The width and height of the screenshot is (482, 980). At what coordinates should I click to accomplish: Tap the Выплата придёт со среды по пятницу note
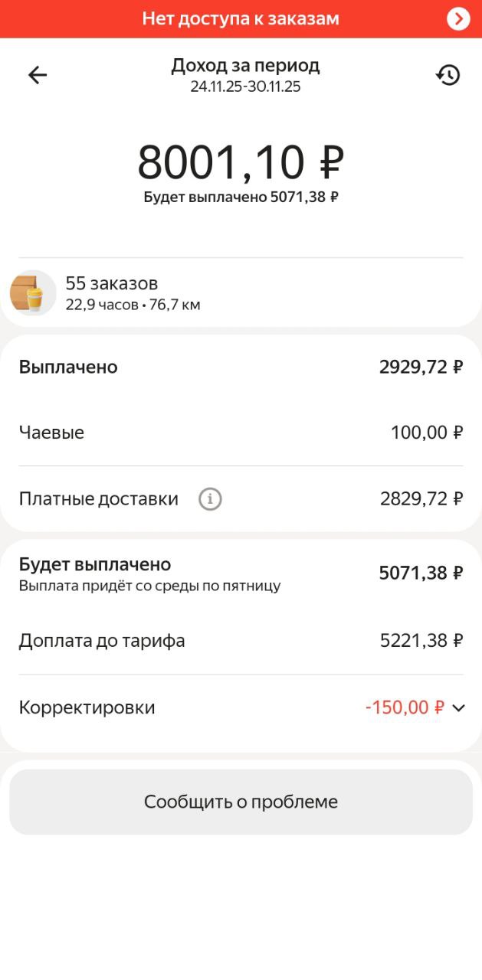coord(149,586)
